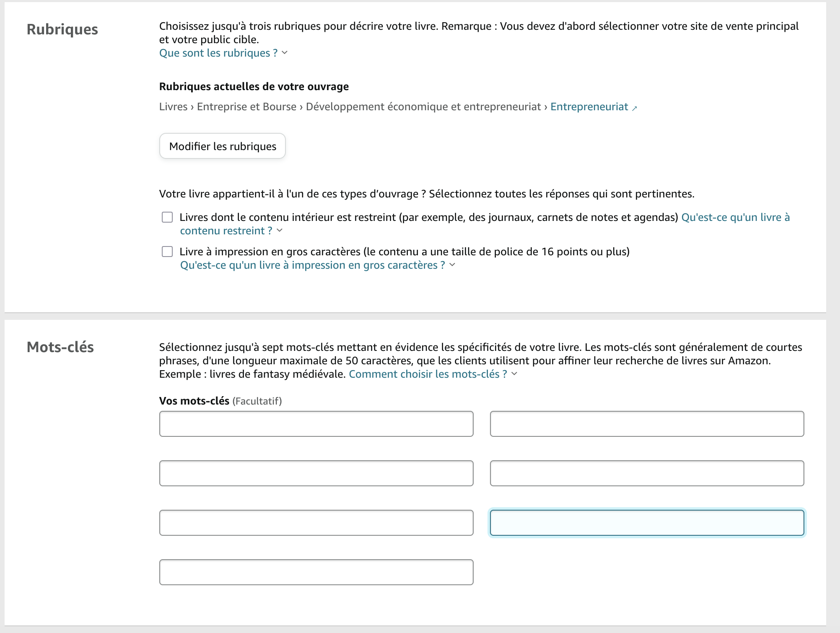Click the external link icon beside Entrepreneuriat
This screenshot has height=633, width=840.
(635, 108)
